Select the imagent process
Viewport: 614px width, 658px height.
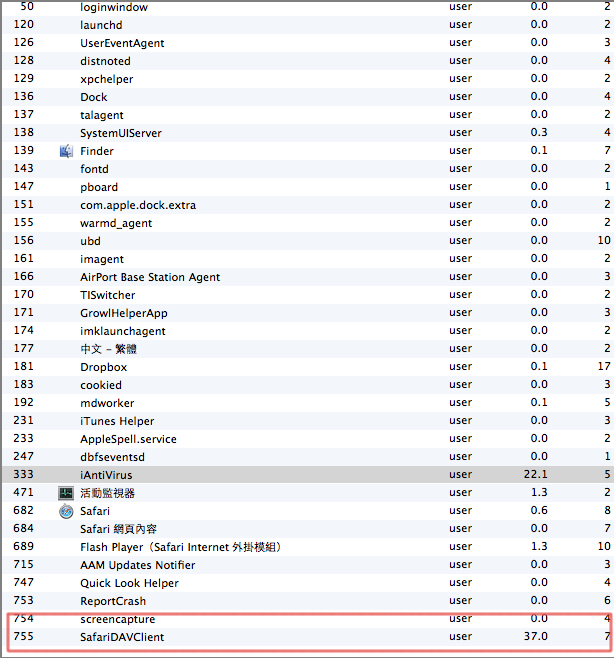coord(102,259)
